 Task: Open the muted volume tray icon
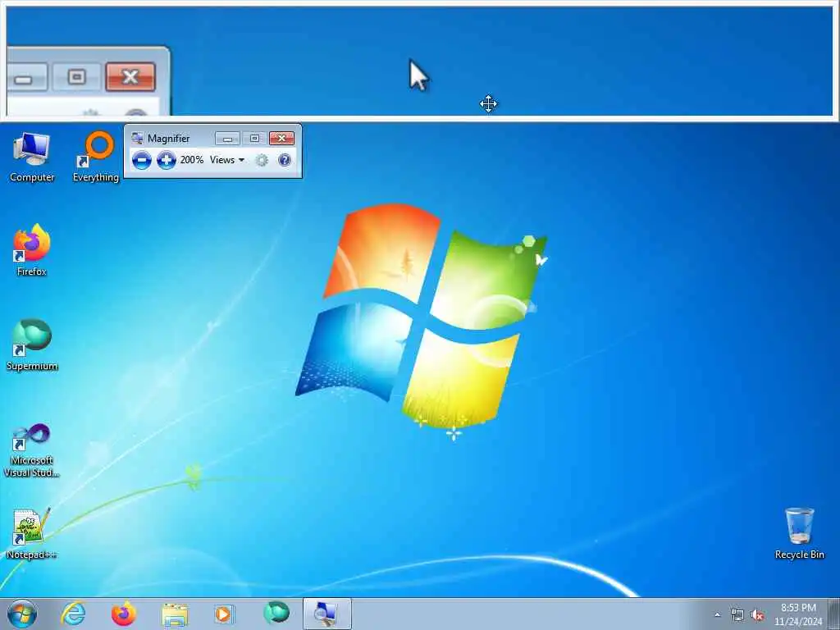(x=757, y=615)
